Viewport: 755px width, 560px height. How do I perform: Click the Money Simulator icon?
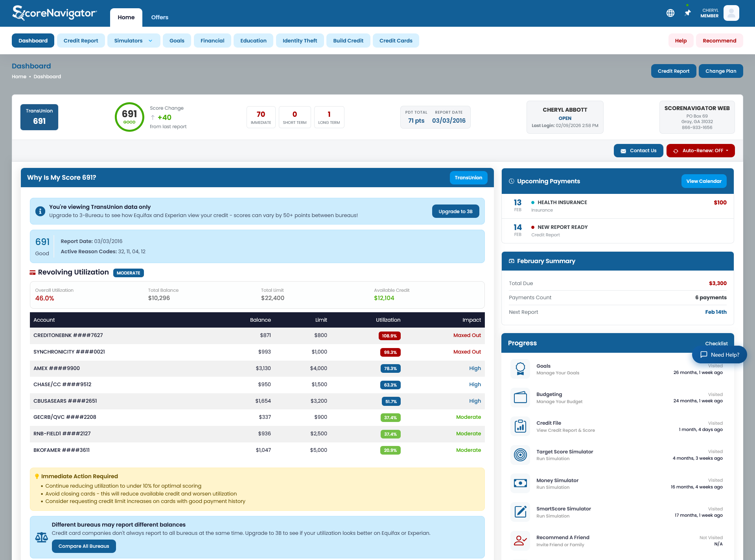point(520,483)
